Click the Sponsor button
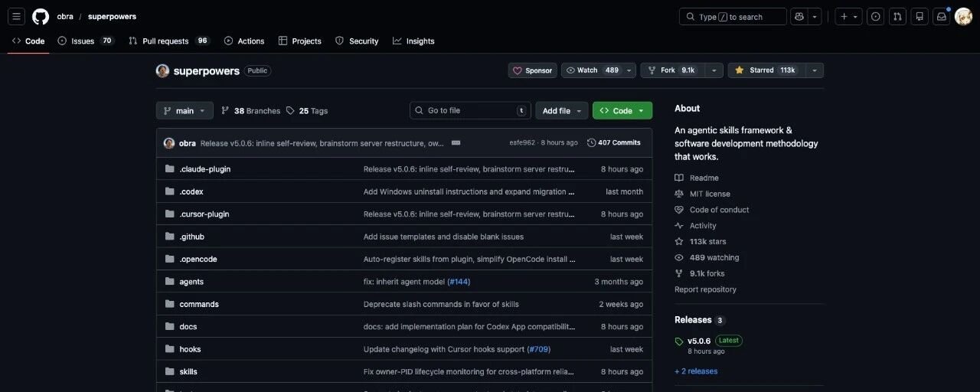This screenshot has width=980, height=392. pos(532,70)
